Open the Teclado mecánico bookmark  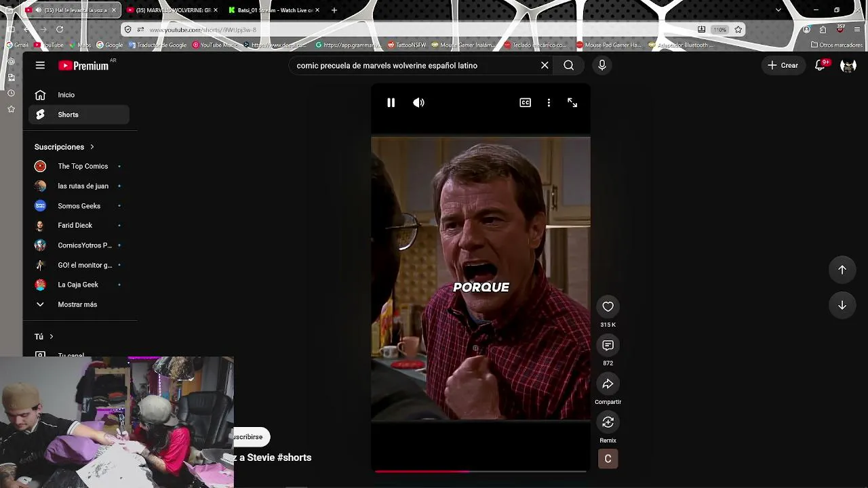(x=535, y=45)
